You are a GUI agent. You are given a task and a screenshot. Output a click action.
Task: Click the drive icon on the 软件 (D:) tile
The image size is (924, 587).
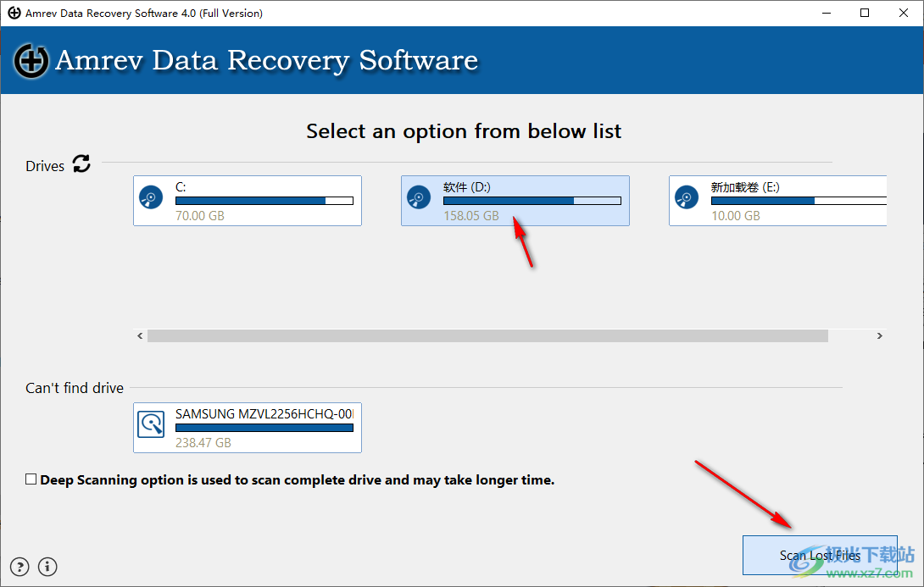point(419,197)
